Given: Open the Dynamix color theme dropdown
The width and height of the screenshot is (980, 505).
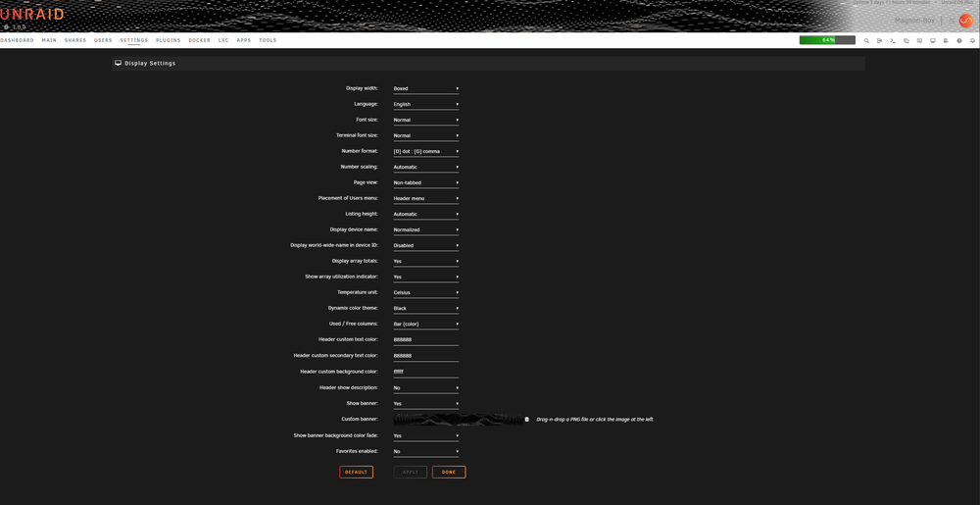Looking at the screenshot, I should 425,309.
